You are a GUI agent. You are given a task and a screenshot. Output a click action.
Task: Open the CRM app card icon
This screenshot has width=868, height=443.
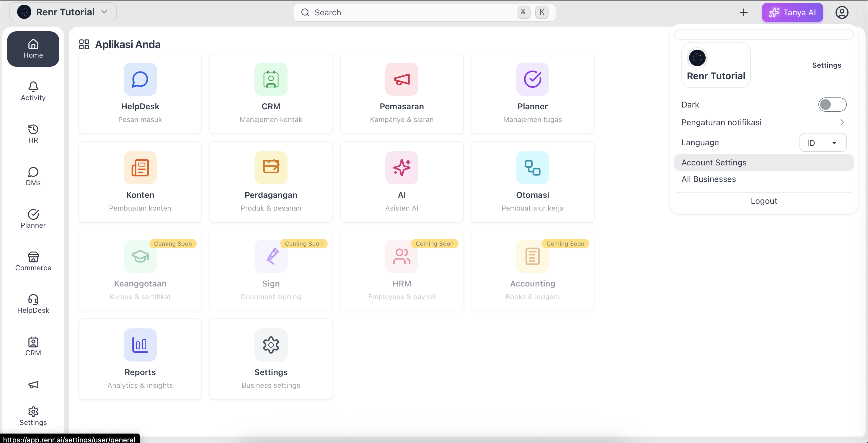pos(270,79)
